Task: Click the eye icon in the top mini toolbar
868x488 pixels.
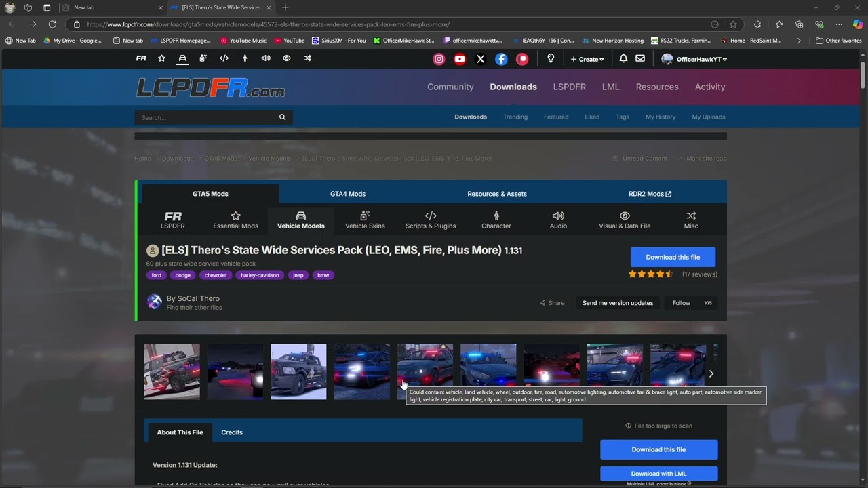Action: pos(287,58)
